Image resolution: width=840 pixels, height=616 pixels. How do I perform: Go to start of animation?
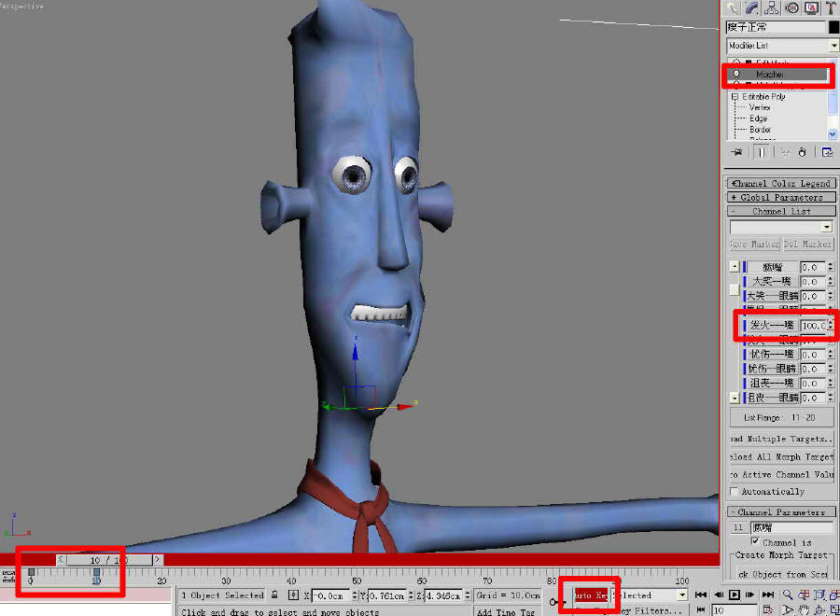point(700,595)
